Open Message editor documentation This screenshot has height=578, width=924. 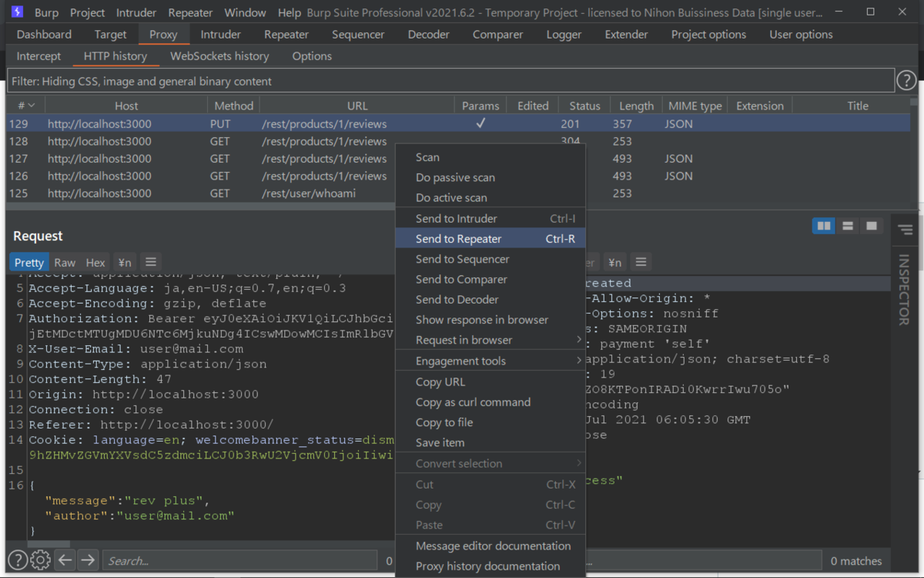[x=490, y=546]
